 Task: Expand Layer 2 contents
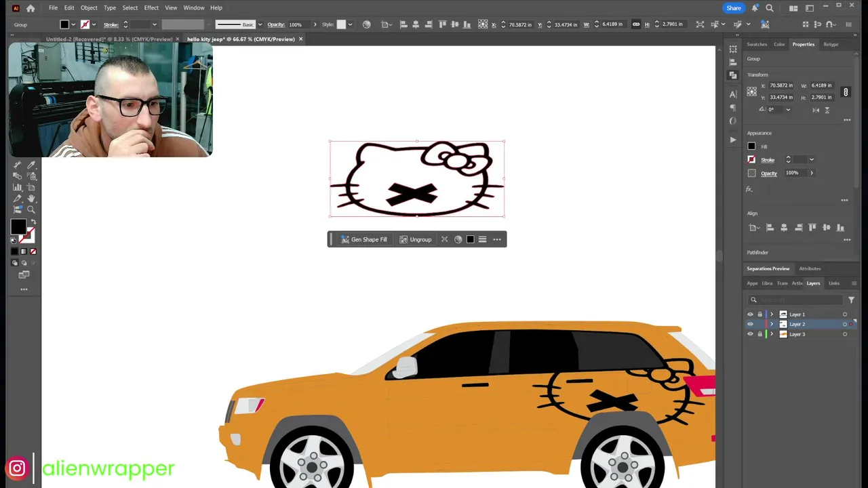pos(772,324)
